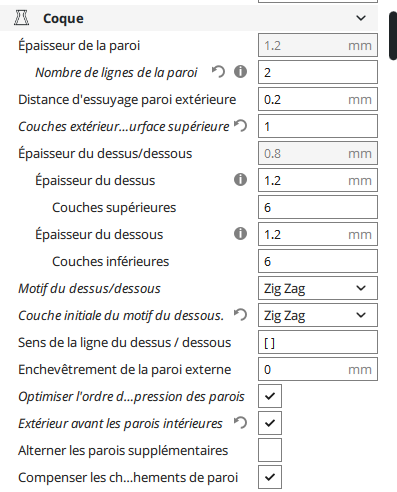This screenshot has width=397, height=492.
Task: Collapse the Coque section chevron
Action: 361,18
